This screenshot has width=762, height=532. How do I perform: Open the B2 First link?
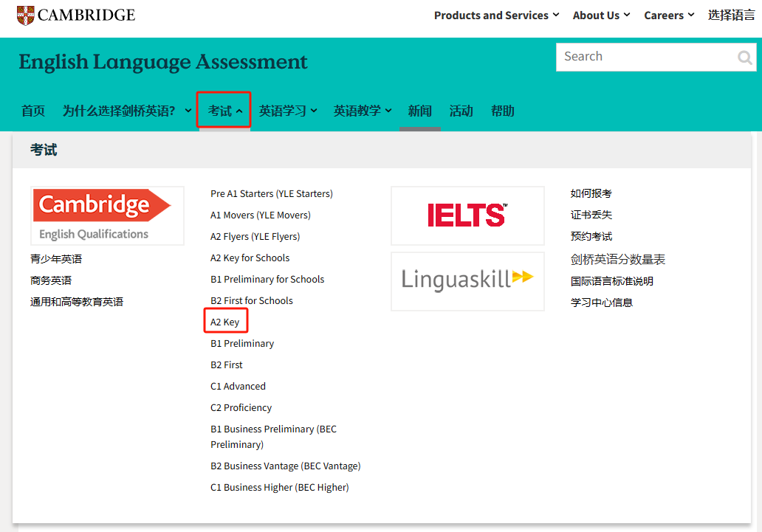tap(227, 365)
